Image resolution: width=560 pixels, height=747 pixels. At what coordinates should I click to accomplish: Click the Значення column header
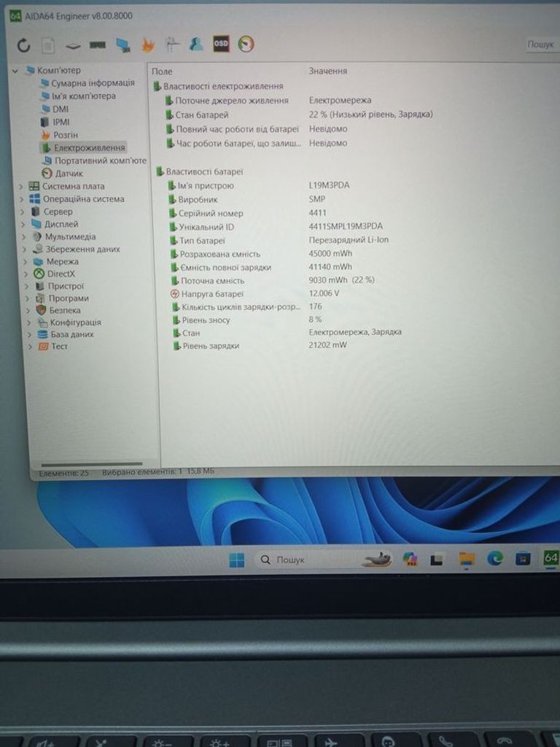click(327, 71)
